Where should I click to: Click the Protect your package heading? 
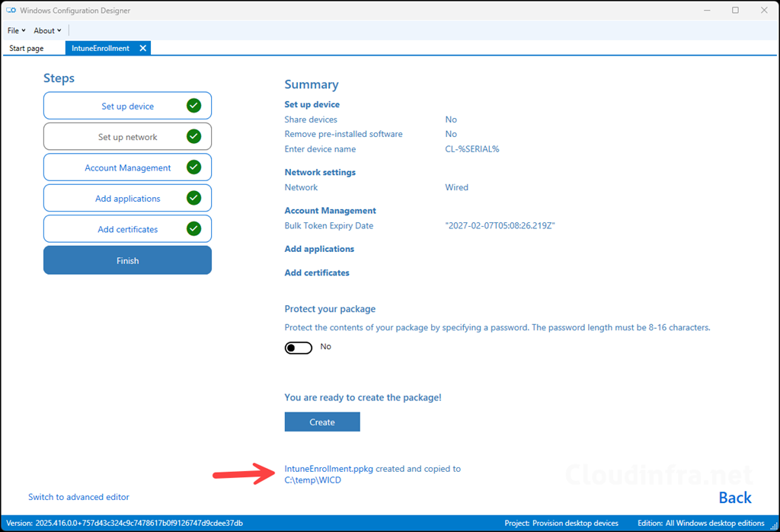(x=330, y=309)
